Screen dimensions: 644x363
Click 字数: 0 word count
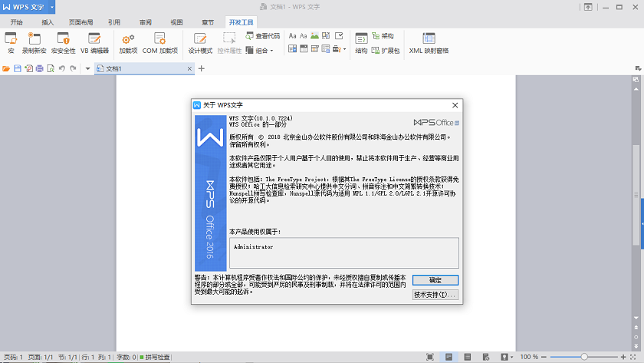click(x=126, y=358)
